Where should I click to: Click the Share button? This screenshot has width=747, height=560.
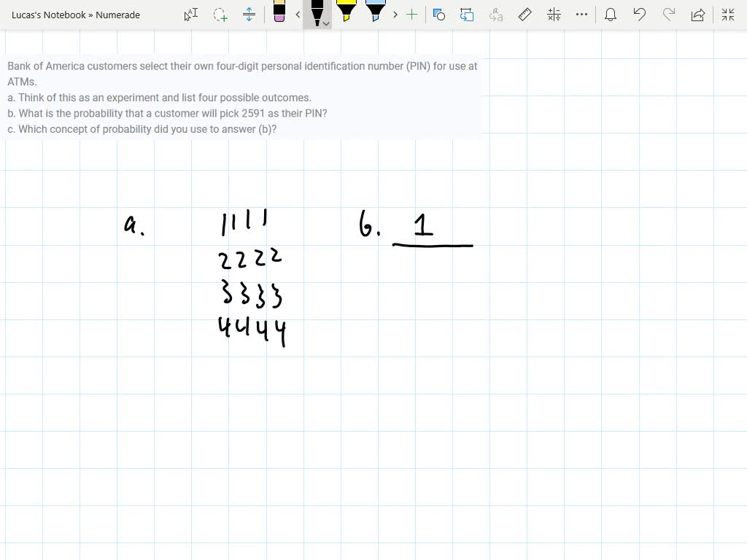click(x=698, y=15)
